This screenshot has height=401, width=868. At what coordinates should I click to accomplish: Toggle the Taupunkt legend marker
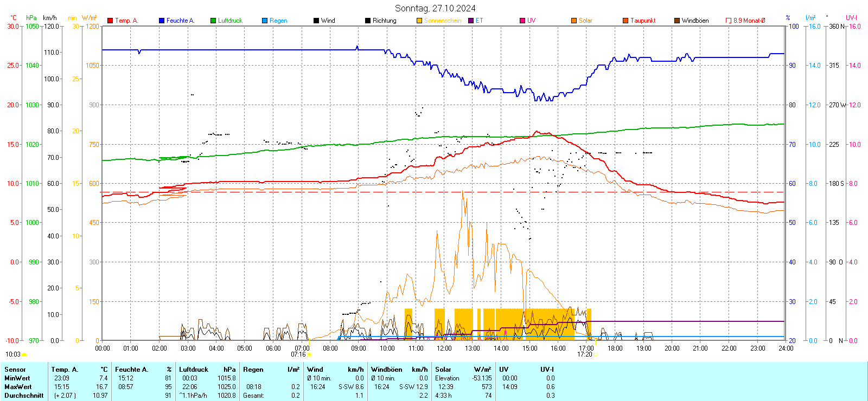[x=626, y=21]
